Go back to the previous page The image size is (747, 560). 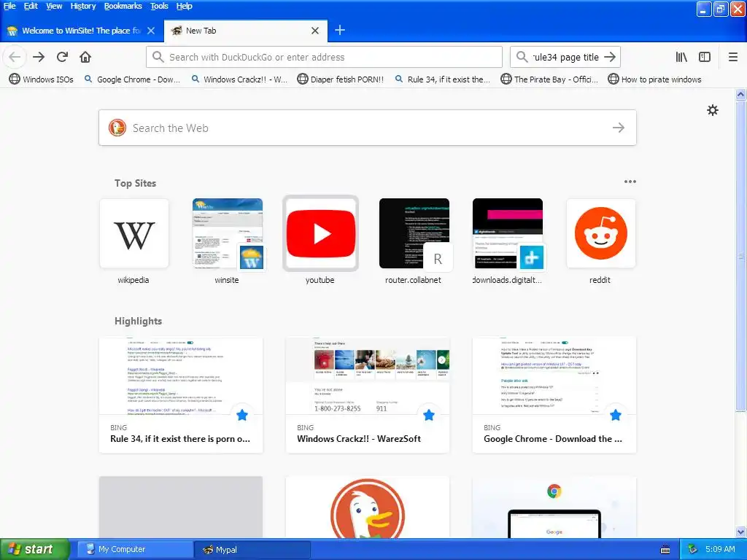point(15,57)
